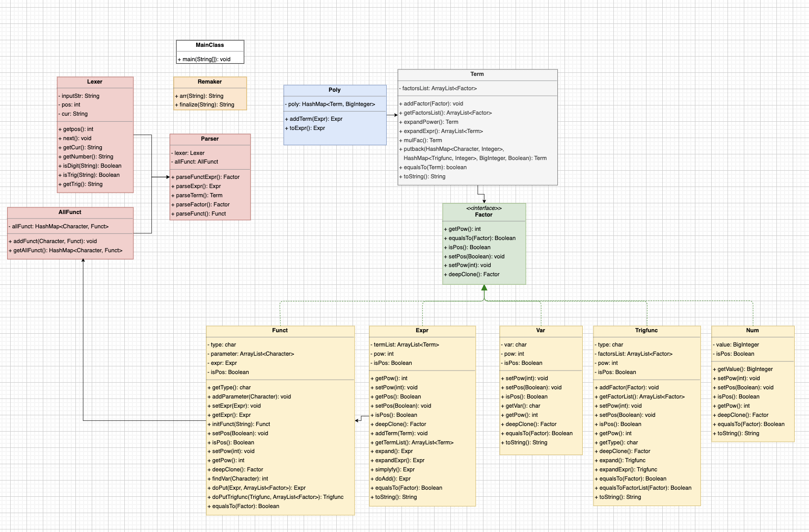This screenshot has height=532, width=809.
Task: Click the arrowhead entering Factor from Term
Action: pyautogui.click(x=484, y=201)
